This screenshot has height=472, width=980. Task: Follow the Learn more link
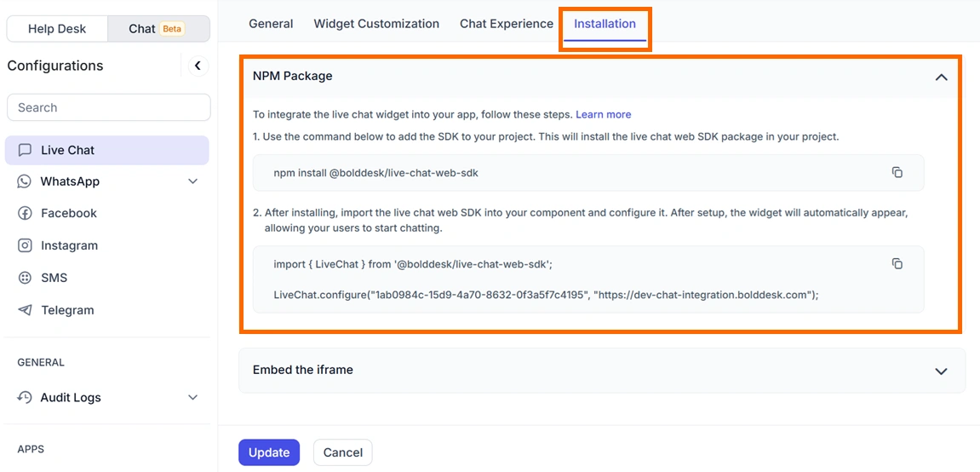[x=603, y=114]
